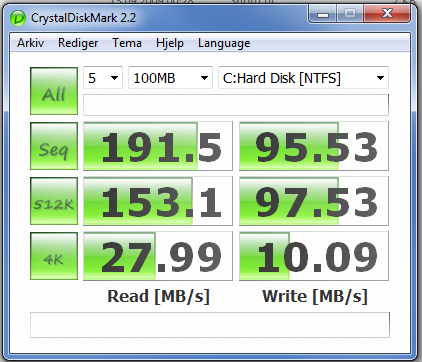422x362 pixels.
Task: Open the Hjelp menu
Action: point(170,43)
